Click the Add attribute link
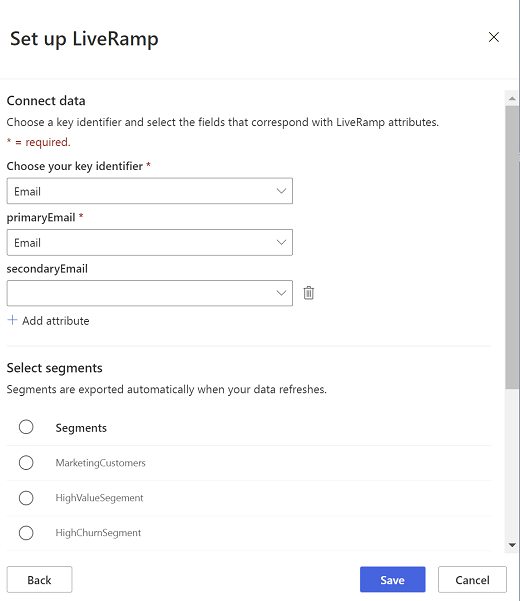Viewport: 520px width, 601px height. (x=56, y=321)
